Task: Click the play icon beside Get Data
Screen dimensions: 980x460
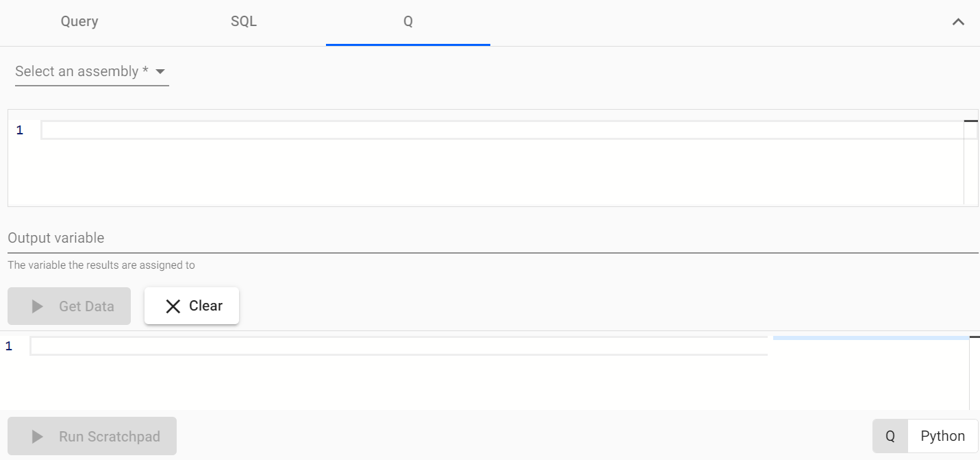Action: [x=38, y=306]
